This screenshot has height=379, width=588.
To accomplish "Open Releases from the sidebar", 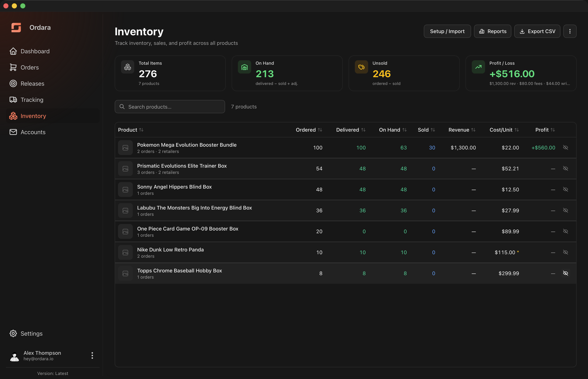I will tap(53, 84).
